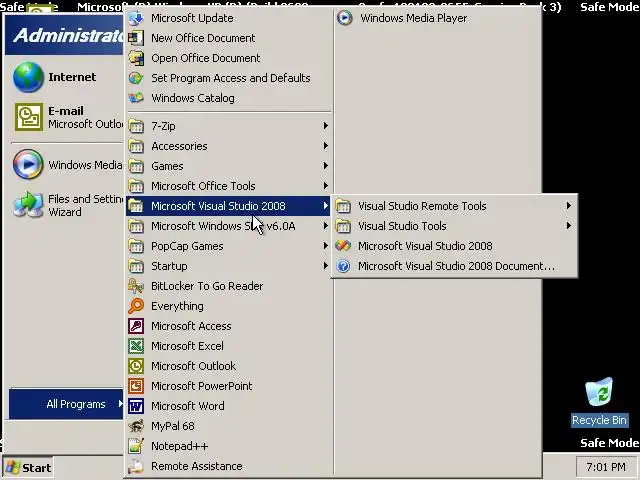Click the E-mail Outlook icon in pinned list

29,117
